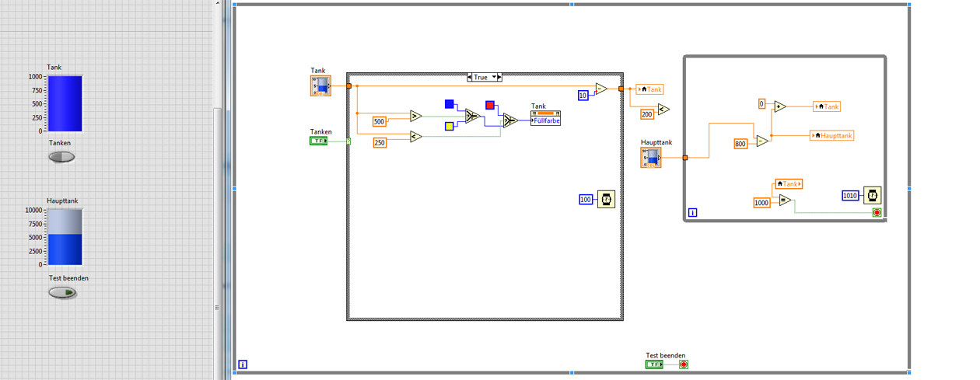Click the Tanken boolean terminal
This screenshot has height=380, width=980.
tap(319, 141)
